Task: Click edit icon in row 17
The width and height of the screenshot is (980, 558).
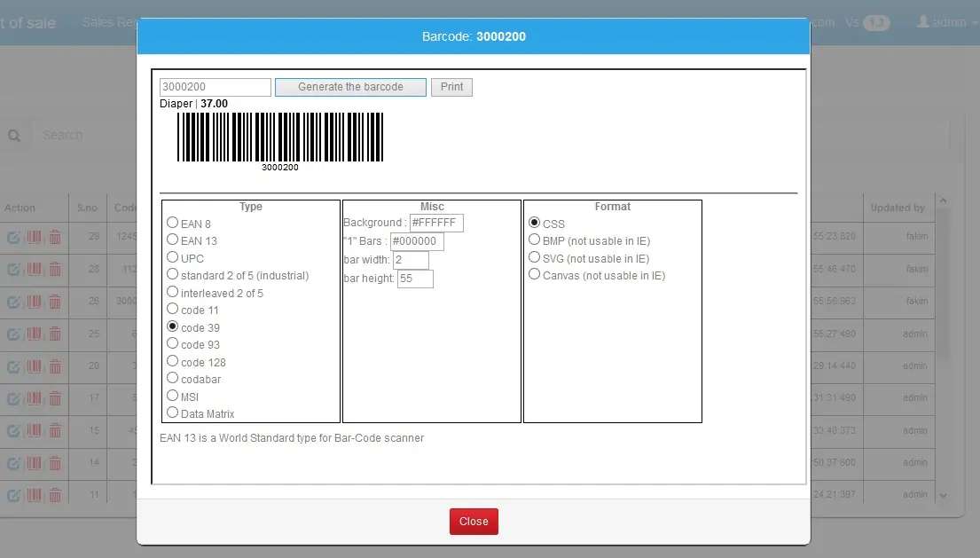Action: pyautogui.click(x=13, y=398)
